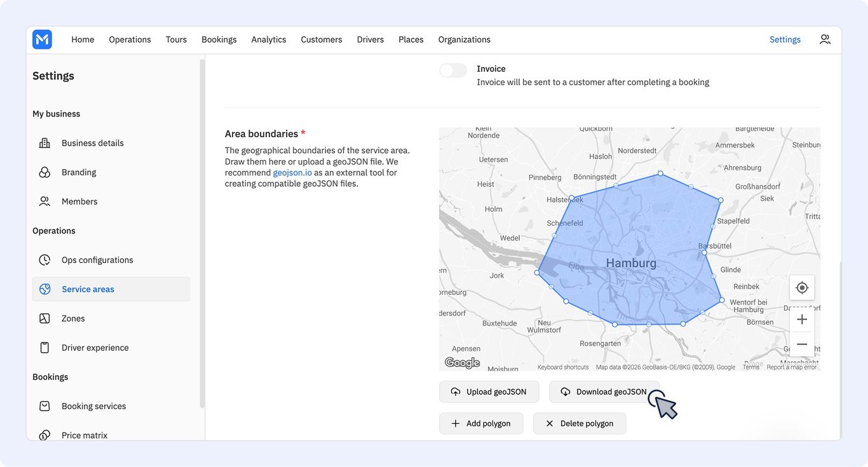868x467 pixels.
Task: Toggle the Invoice switch
Action: click(453, 71)
